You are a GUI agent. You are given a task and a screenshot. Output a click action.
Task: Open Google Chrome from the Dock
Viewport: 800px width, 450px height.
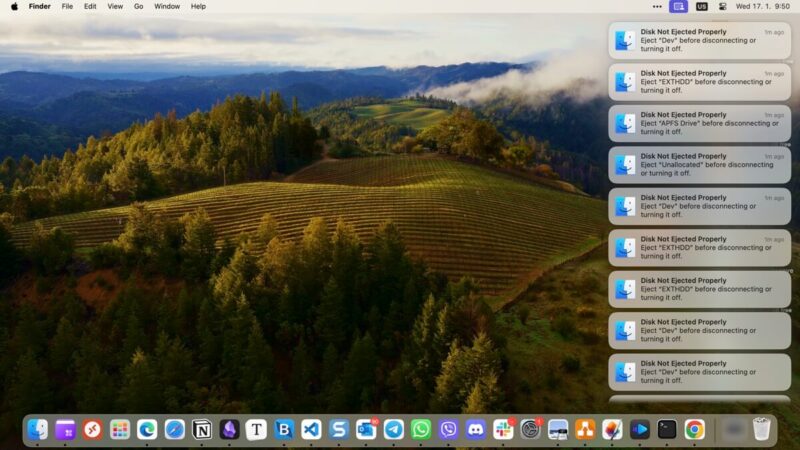694,430
